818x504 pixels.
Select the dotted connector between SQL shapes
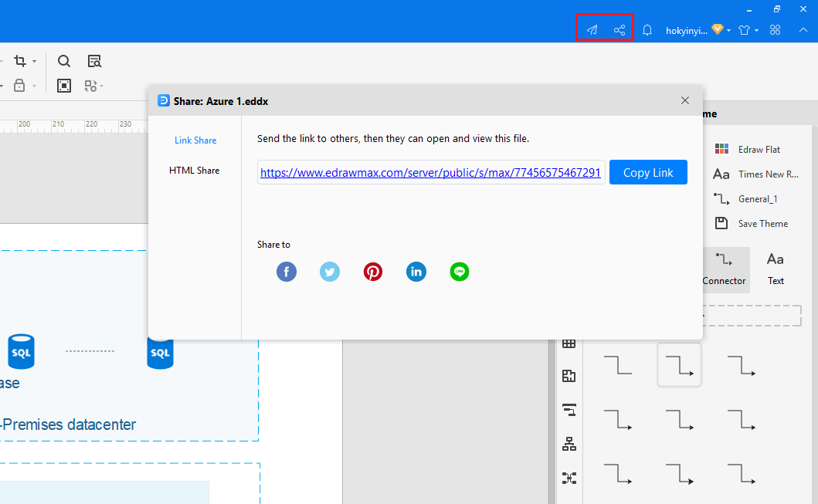90,350
